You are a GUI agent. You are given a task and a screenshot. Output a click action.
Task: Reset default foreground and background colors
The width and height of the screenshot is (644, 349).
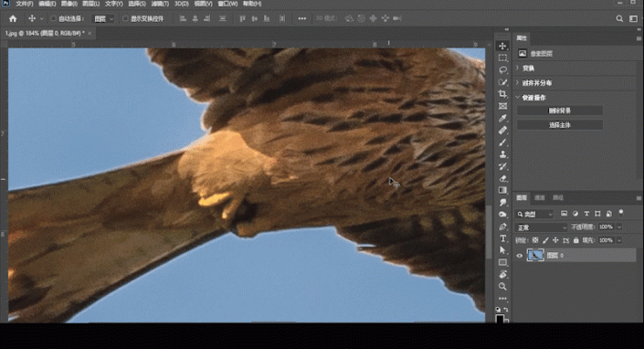498,310
